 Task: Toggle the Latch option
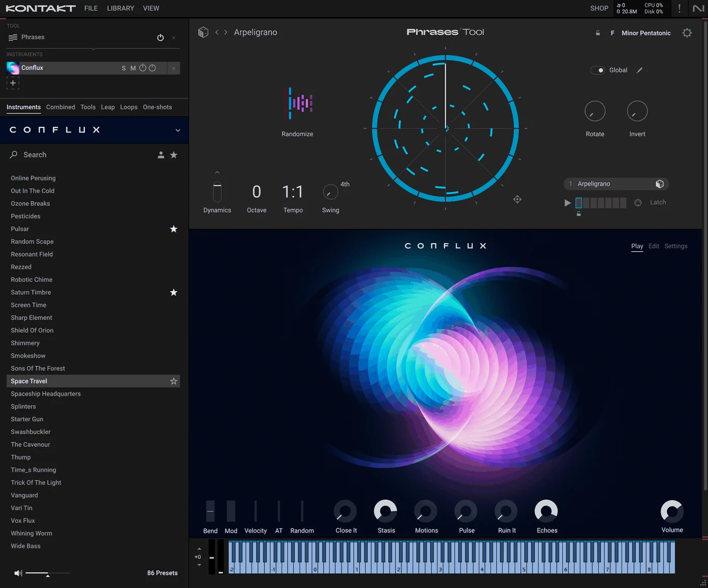click(657, 202)
